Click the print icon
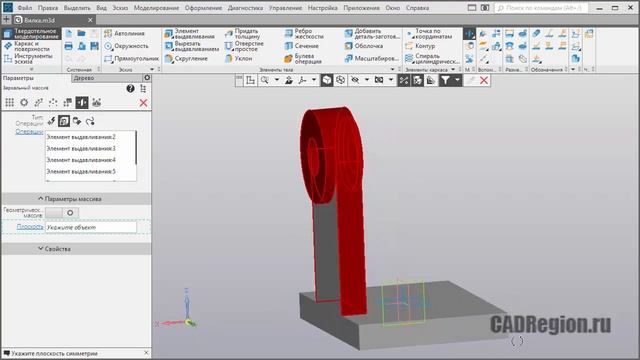Viewport: 640px width, 360px height. click(x=69, y=46)
